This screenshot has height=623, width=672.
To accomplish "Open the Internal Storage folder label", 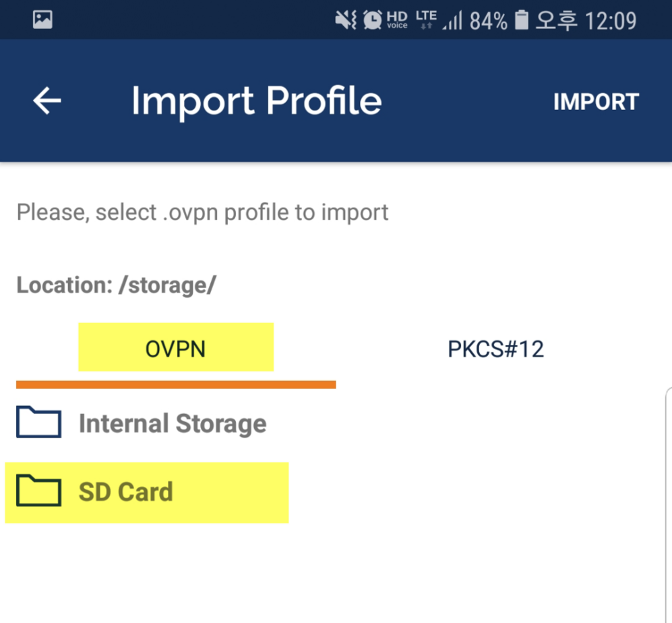I will point(173,423).
